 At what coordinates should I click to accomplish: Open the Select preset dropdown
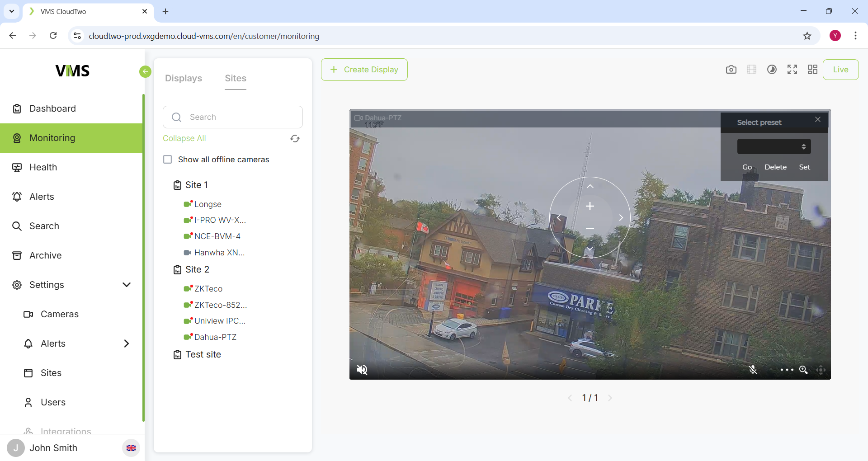click(x=774, y=146)
